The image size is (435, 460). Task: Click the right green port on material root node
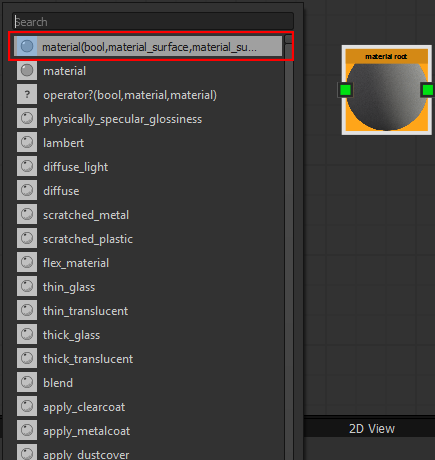[428, 90]
